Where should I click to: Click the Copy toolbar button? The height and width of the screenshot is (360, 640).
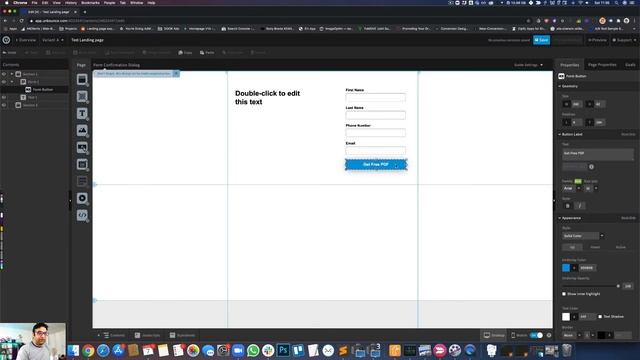[x=185, y=53]
